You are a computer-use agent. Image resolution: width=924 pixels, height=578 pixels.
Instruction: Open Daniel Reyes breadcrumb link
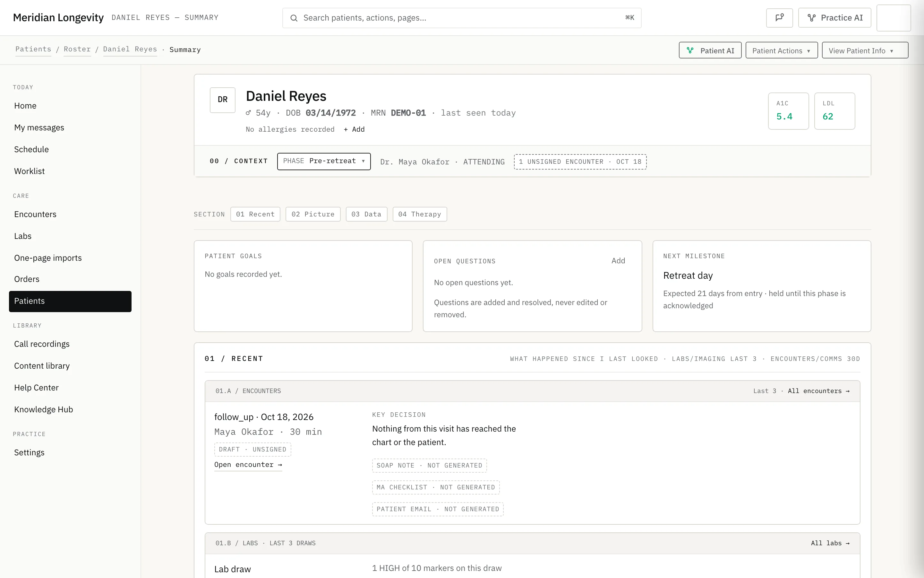pos(130,49)
